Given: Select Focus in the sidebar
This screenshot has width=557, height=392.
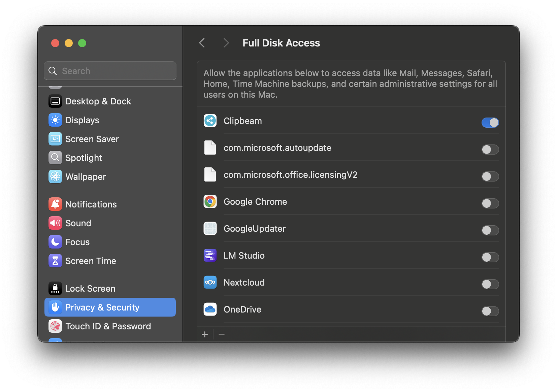Looking at the screenshot, I should [x=110, y=242].
